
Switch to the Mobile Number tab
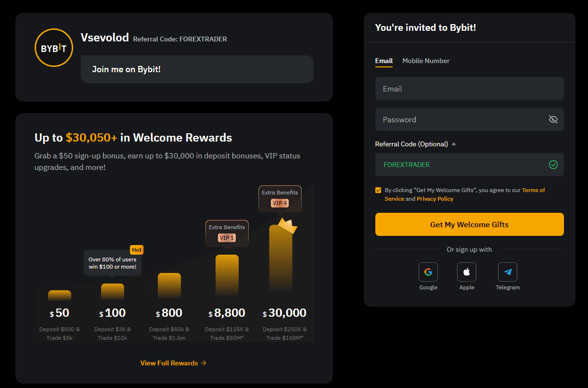(426, 61)
